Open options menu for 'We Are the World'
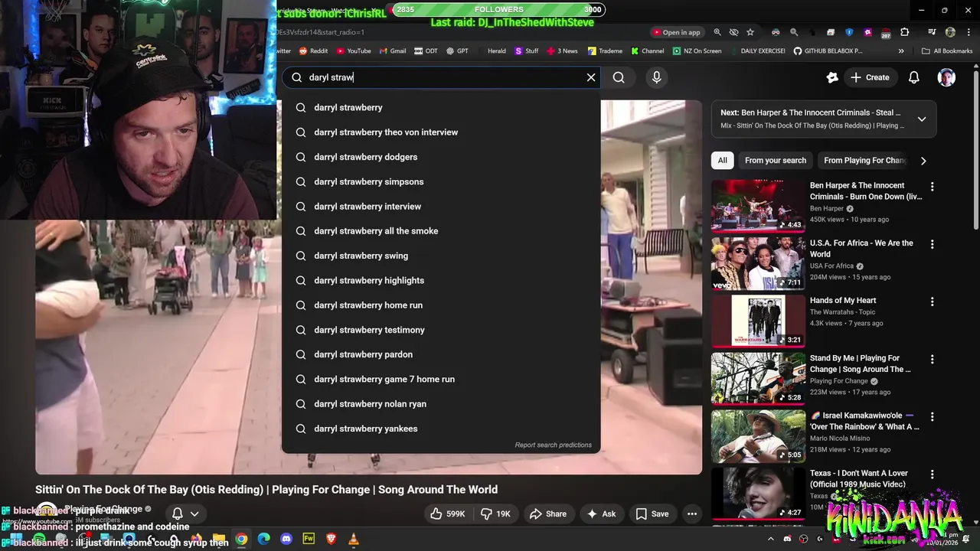Screen dimensions: 980x551 click(932, 244)
